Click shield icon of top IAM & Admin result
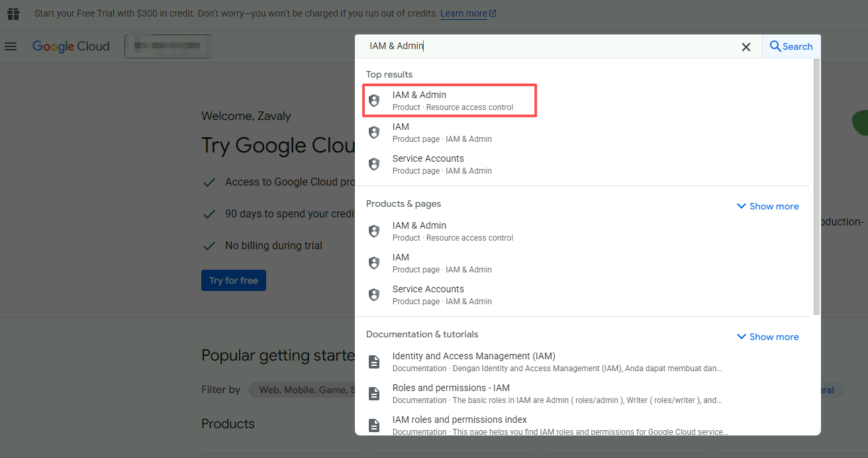 pyautogui.click(x=374, y=101)
